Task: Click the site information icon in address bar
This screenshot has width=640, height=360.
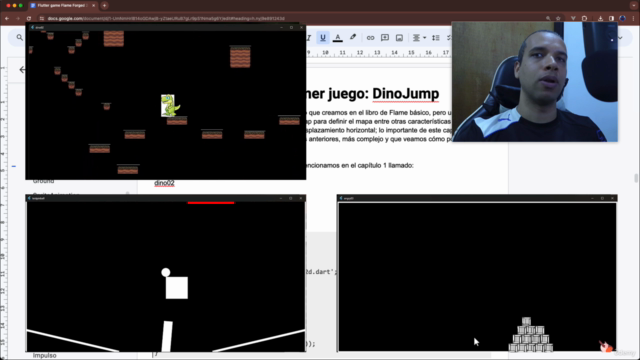Action: [42, 18]
